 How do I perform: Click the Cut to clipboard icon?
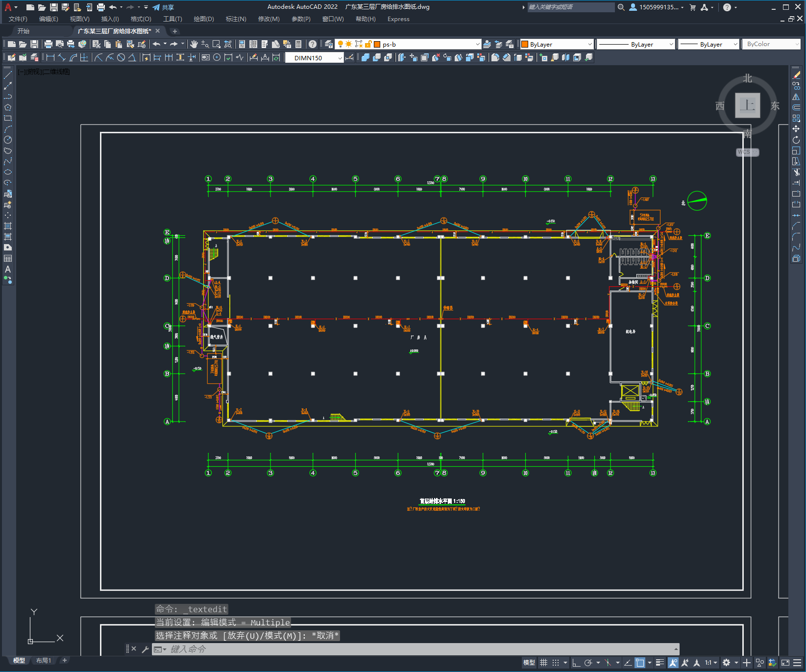point(97,44)
